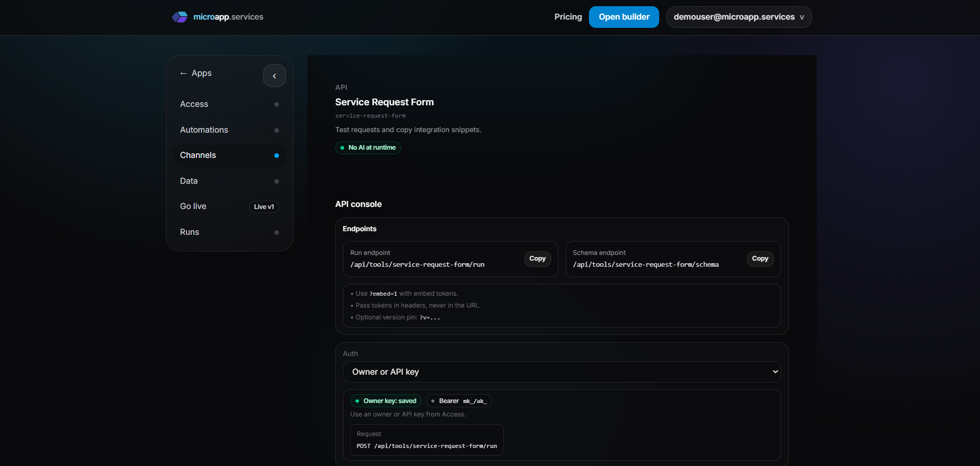Open the Pricing page

click(x=568, y=17)
